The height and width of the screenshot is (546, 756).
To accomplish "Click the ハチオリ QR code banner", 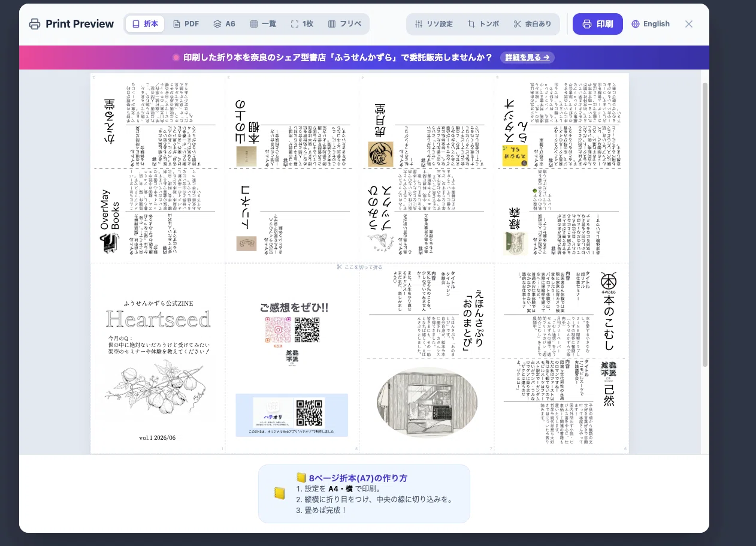I will 292,415.
